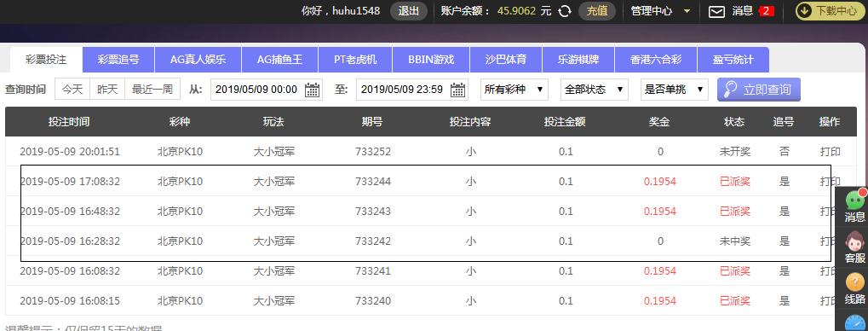Select the 最近一周 time filter
868x331 pixels.
pyautogui.click(x=152, y=90)
